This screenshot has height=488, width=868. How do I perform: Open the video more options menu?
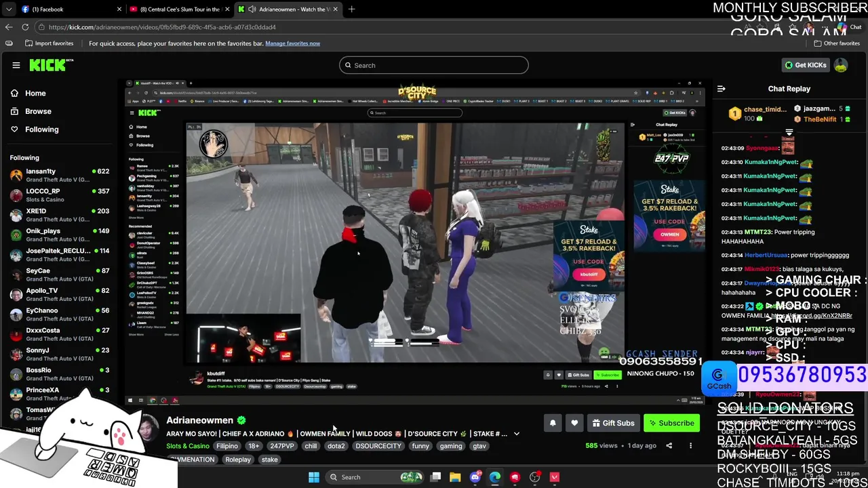690,445
